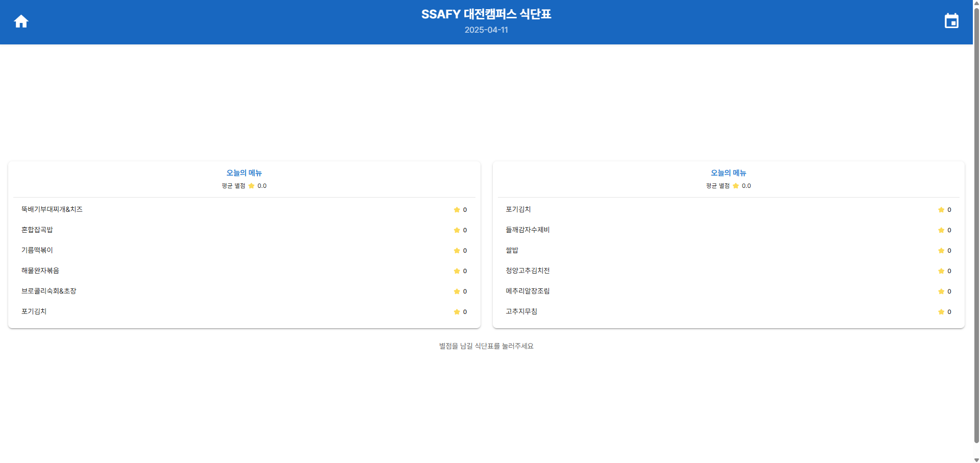
Task: Open the calendar date picker icon
Action: pyautogui.click(x=951, y=21)
